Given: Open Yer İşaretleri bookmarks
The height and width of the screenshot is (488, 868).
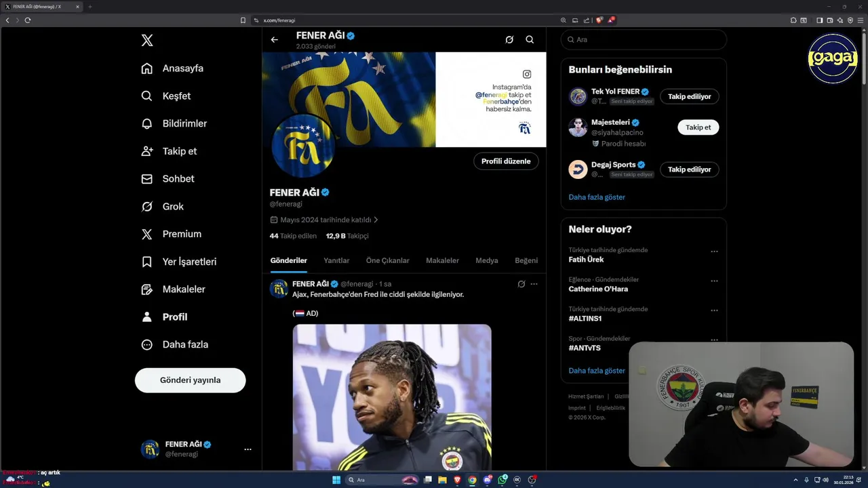Looking at the screenshot, I should [179, 262].
